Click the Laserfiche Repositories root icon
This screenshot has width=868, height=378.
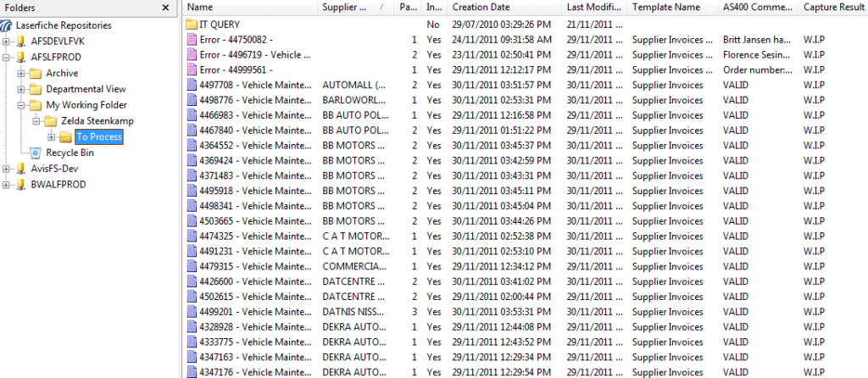(x=7, y=25)
